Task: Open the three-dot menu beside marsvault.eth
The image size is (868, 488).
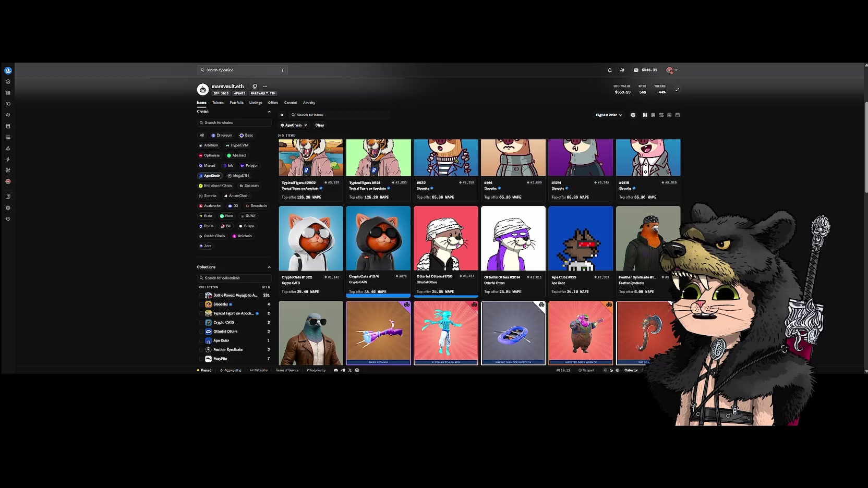Action: pyautogui.click(x=265, y=87)
